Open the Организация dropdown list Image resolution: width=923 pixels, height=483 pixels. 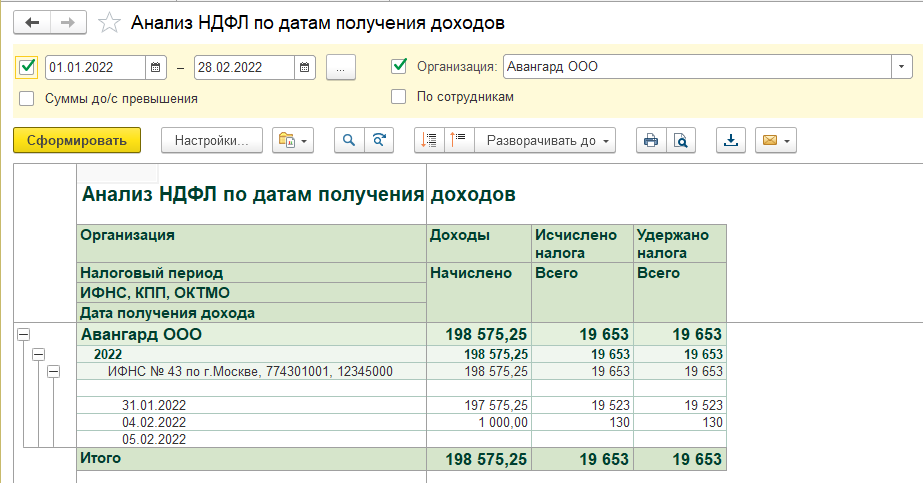pos(903,67)
